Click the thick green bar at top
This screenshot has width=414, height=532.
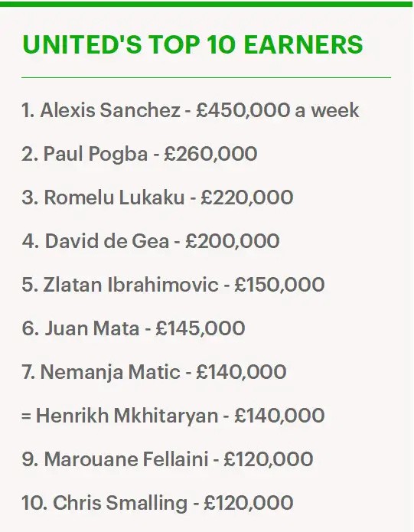[x=206, y=4]
